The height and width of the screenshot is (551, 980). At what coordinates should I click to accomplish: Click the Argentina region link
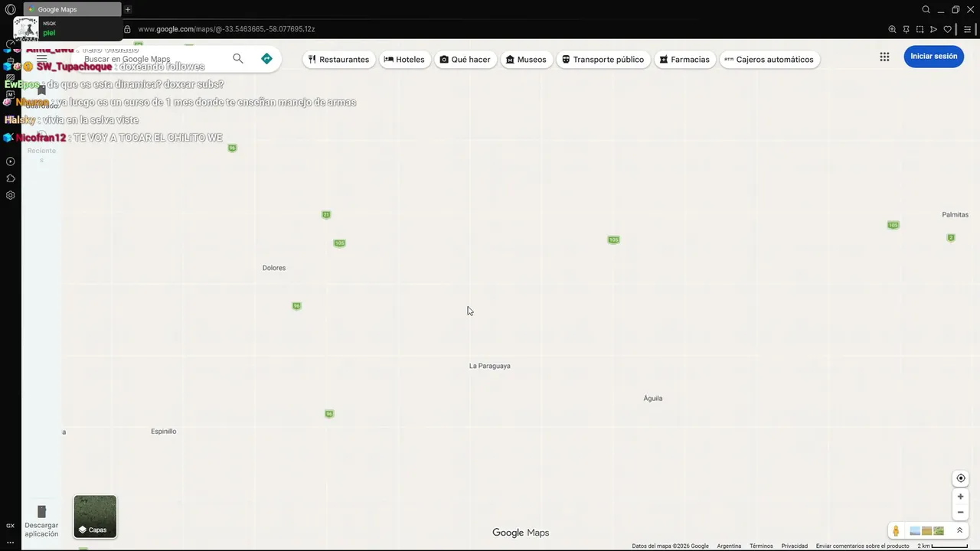(729, 546)
